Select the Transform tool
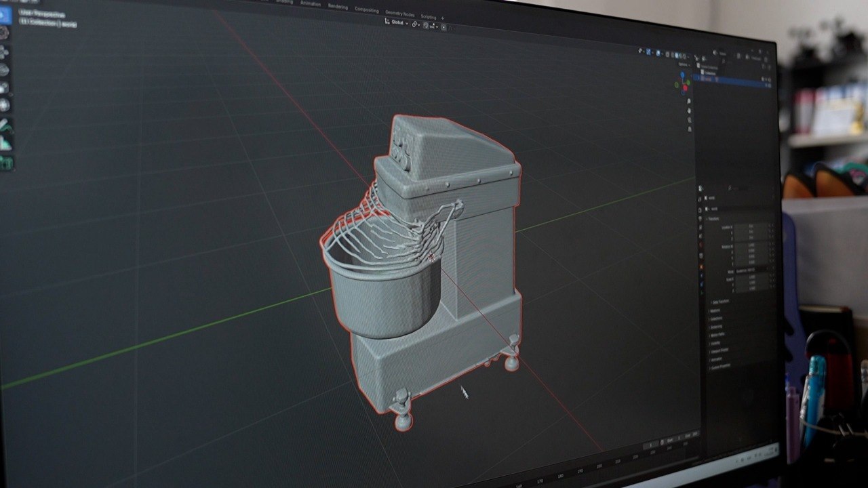Screen dimensions: 868x488 (x=4, y=105)
